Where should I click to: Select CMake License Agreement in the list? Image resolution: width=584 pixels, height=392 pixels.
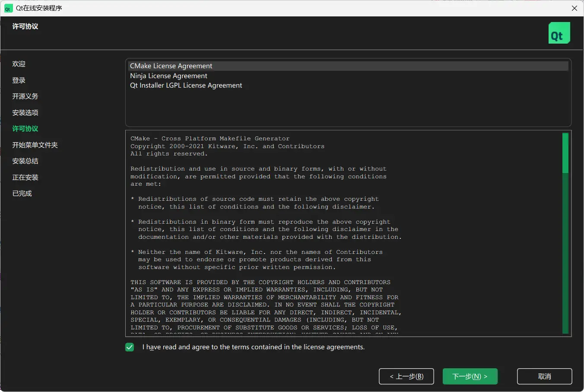(x=348, y=66)
